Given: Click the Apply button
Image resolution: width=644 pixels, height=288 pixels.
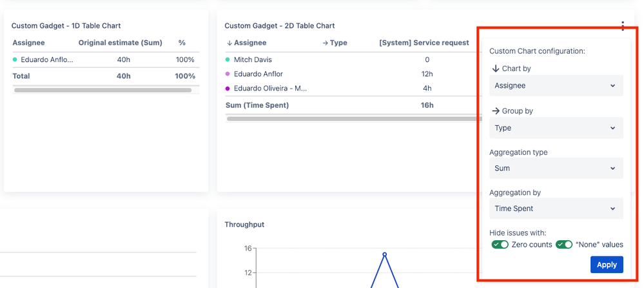Looking at the screenshot, I should click(607, 265).
